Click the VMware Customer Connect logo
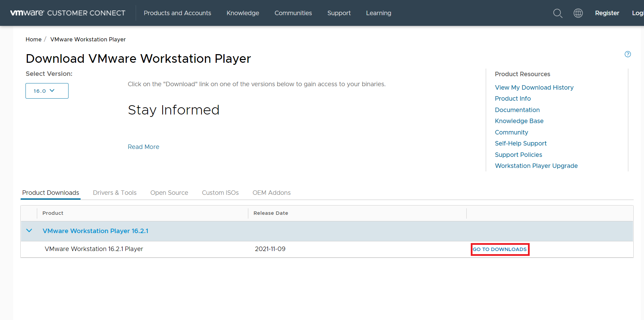The height and width of the screenshot is (320, 644). coord(68,13)
